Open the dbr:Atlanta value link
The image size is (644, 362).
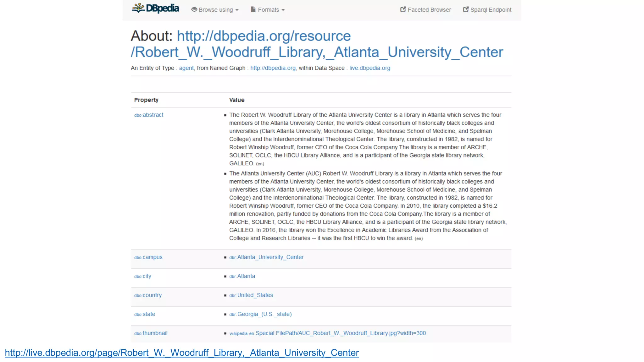[242, 276]
